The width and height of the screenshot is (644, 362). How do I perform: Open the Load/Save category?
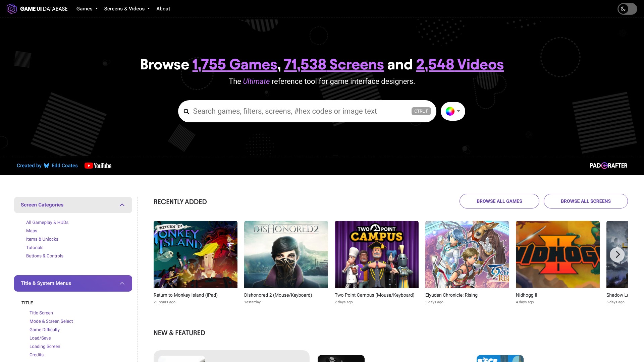click(40, 338)
